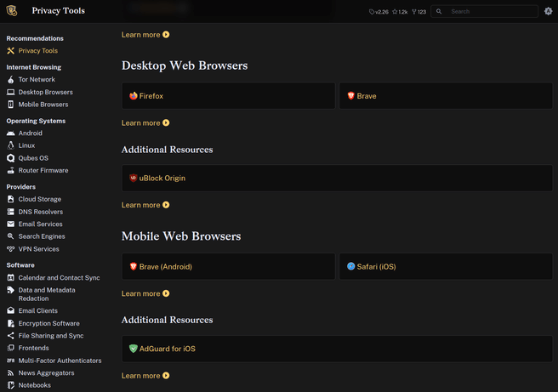
Task: Click the File Sharing and Sync share icon
Action: pyautogui.click(x=11, y=335)
